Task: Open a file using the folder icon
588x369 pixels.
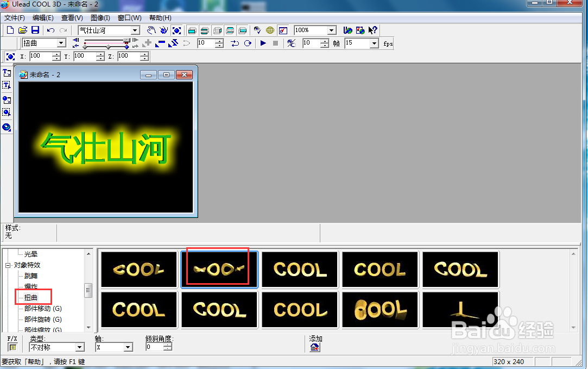Action: point(22,30)
